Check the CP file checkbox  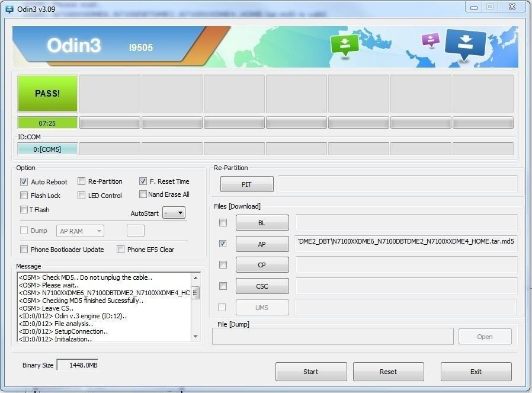pos(223,265)
